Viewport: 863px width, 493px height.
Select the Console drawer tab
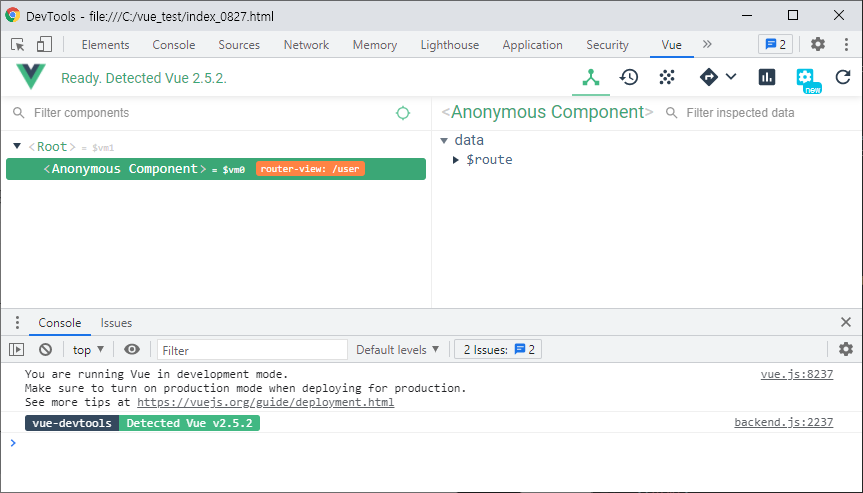tap(60, 323)
